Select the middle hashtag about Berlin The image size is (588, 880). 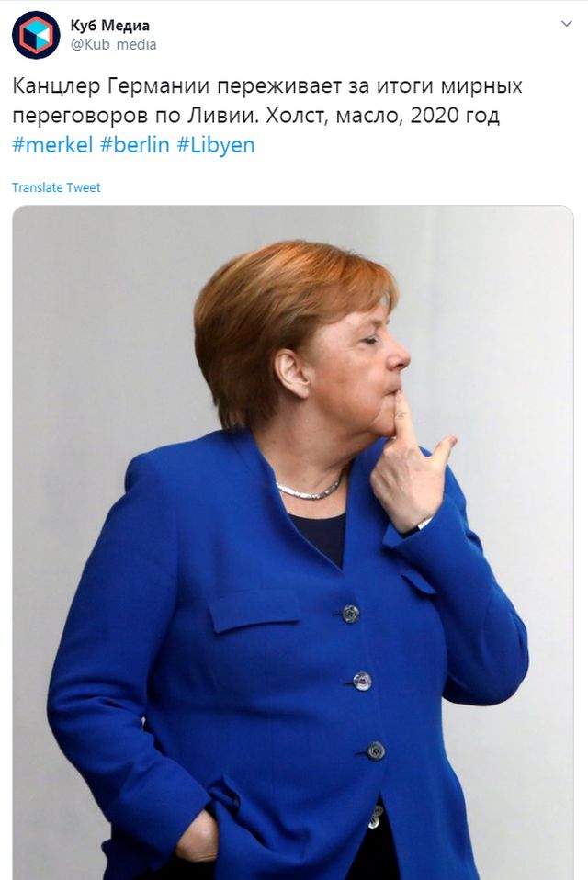click(135, 145)
